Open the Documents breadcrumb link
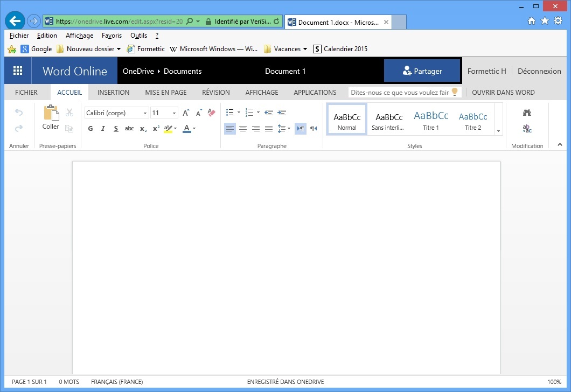The image size is (571, 392). 183,71
